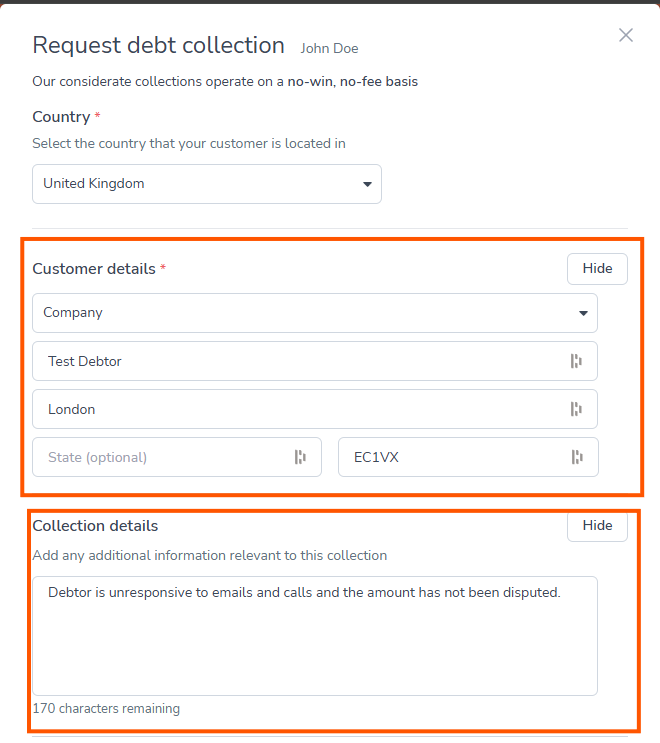Hide the Collection details section
The height and width of the screenshot is (743, 660).
(x=597, y=526)
